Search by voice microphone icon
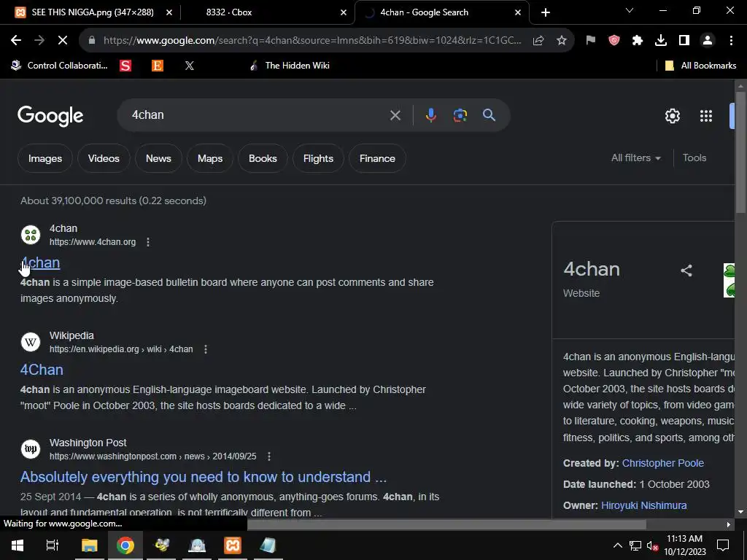This screenshot has height=560, width=747. pyautogui.click(x=430, y=115)
